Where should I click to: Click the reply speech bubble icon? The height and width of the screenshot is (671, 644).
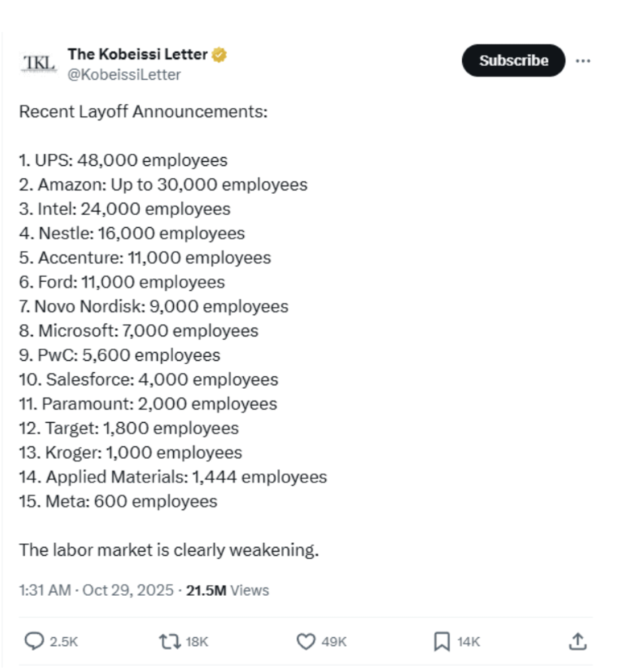34,641
